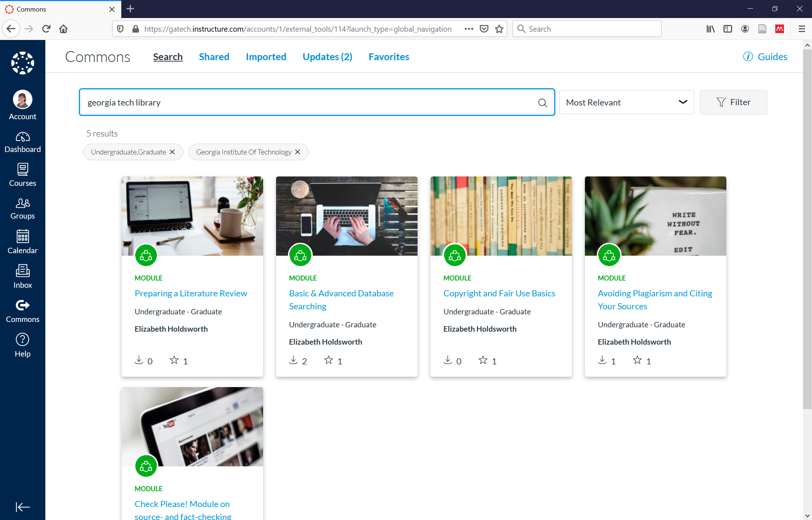Expand the Most Relevant sort dropdown
The height and width of the screenshot is (520, 812).
626,102
